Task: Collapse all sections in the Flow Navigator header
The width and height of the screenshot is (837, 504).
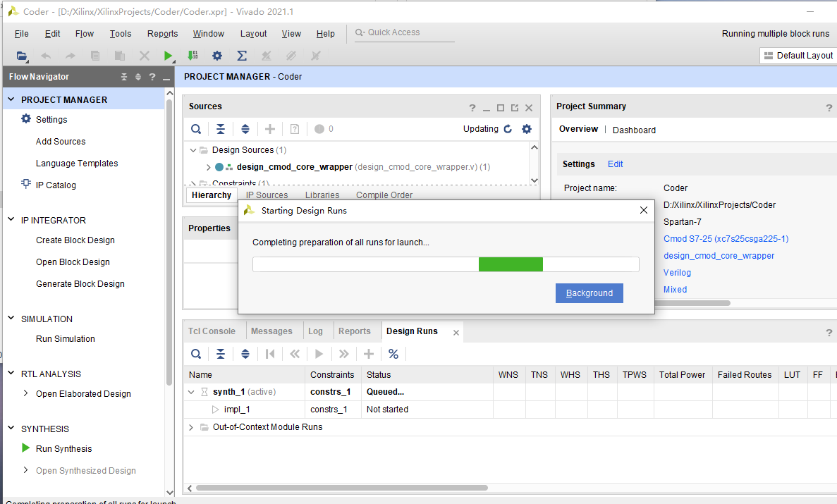Action: pyautogui.click(x=124, y=77)
